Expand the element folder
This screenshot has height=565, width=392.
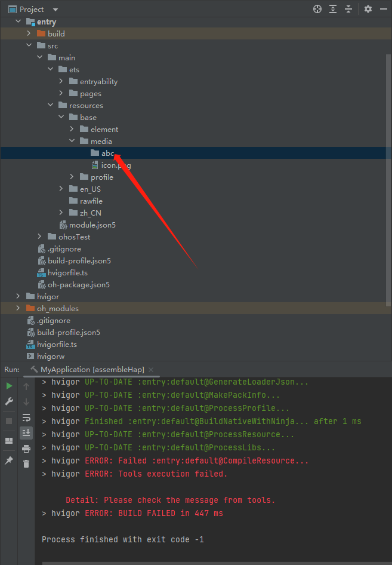[72, 129]
